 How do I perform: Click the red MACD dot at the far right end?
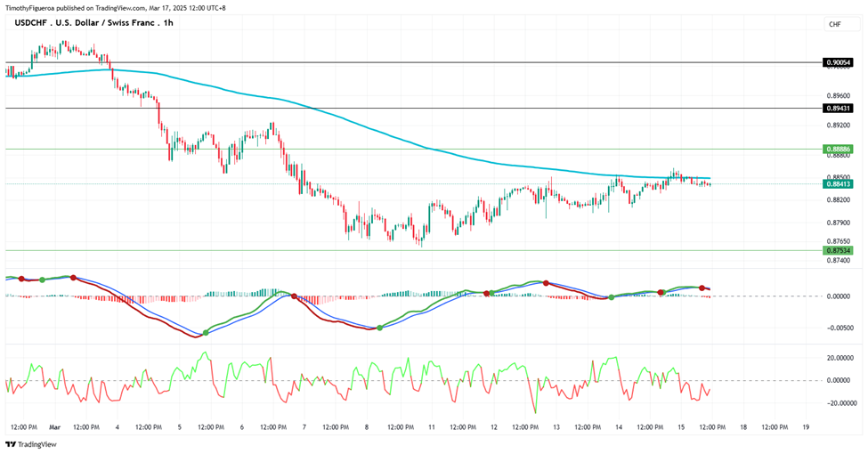[x=702, y=288]
